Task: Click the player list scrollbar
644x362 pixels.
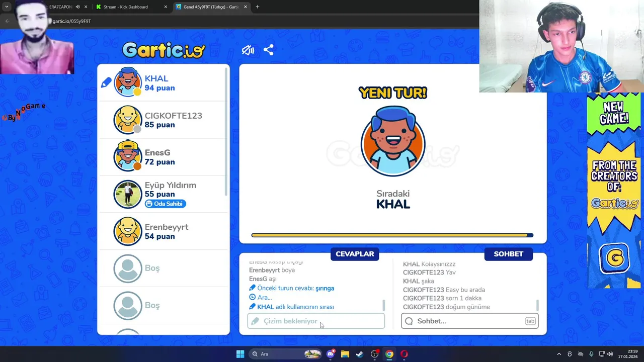Action: pyautogui.click(x=226, y=132)
